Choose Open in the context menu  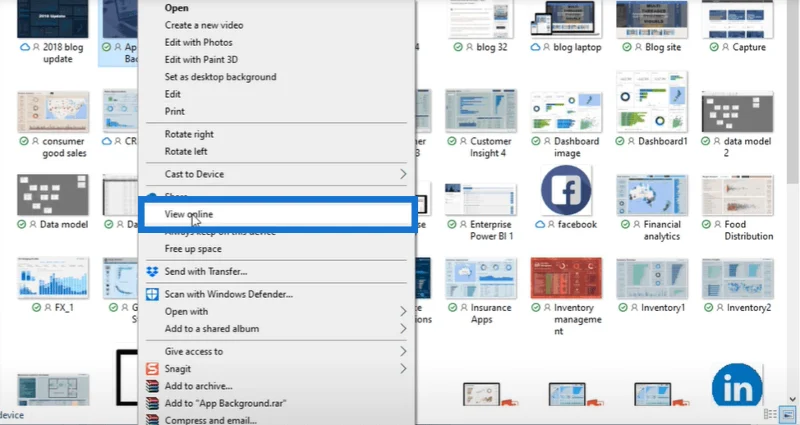[x=177, y=8]
